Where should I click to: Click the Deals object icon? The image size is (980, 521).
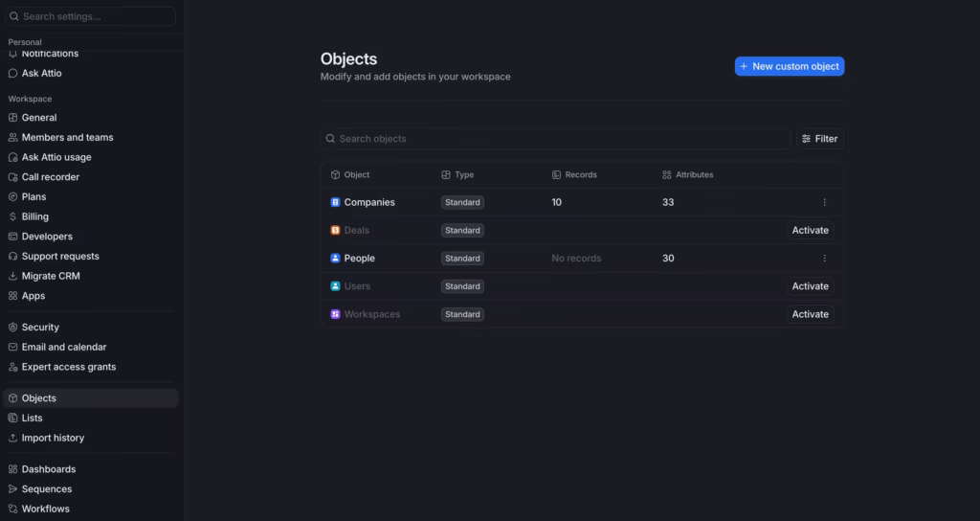pyautogui.click(x=335, y=231)
